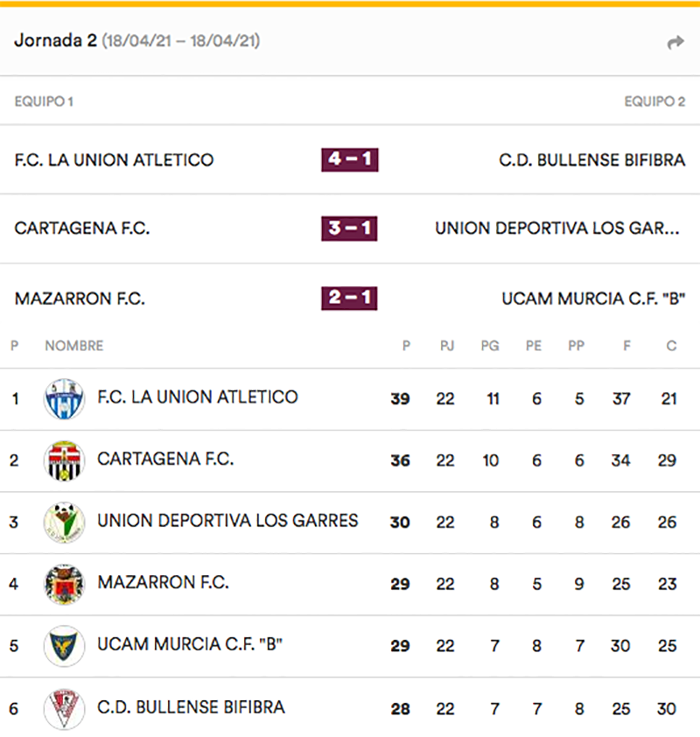This screenshot has height=737, width=700.
Task: Select Mazarron F.C. in standings table
Action: tap(163, 582)
